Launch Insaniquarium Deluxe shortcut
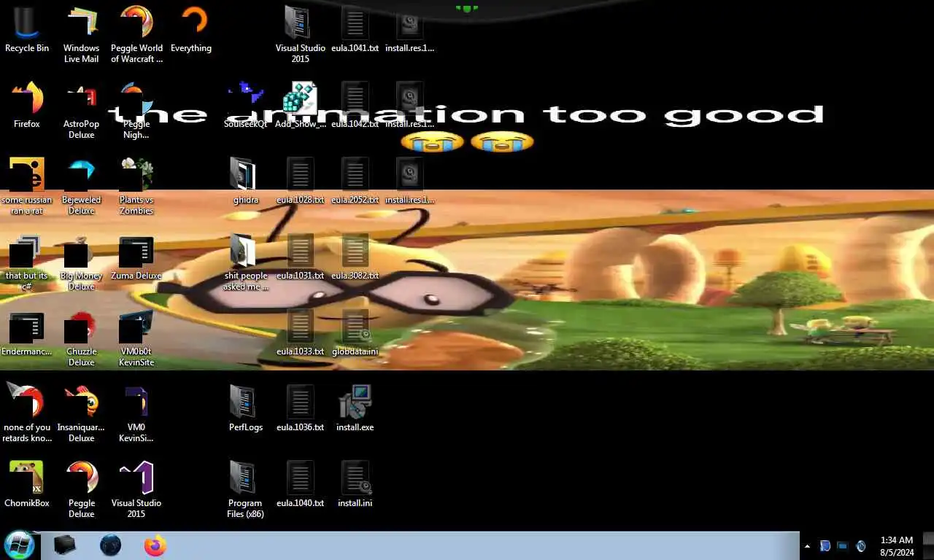 (81, 413)
